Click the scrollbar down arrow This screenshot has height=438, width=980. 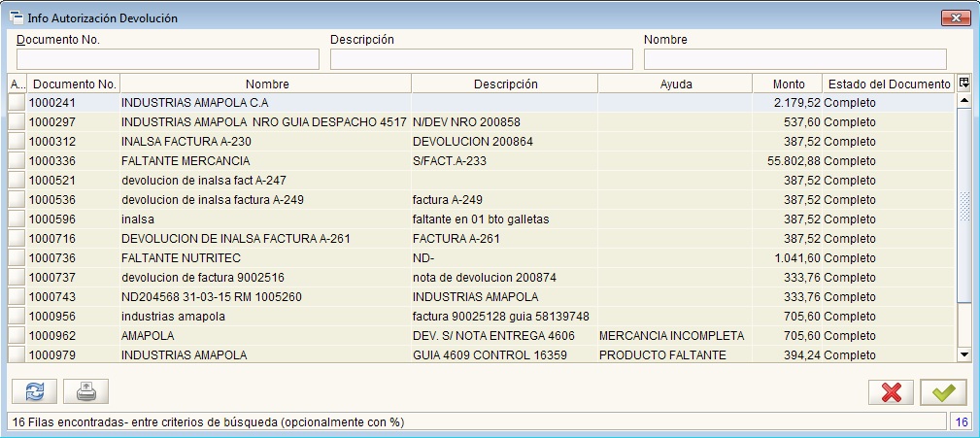[964, 354]
